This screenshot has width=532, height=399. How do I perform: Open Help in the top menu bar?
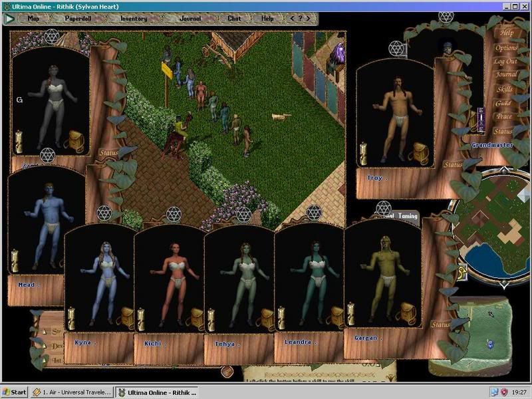(x=267, y=19)
